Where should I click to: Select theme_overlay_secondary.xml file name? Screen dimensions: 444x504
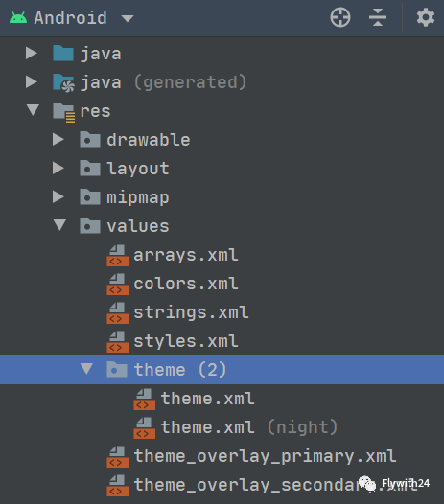click(x=276, y=485)
